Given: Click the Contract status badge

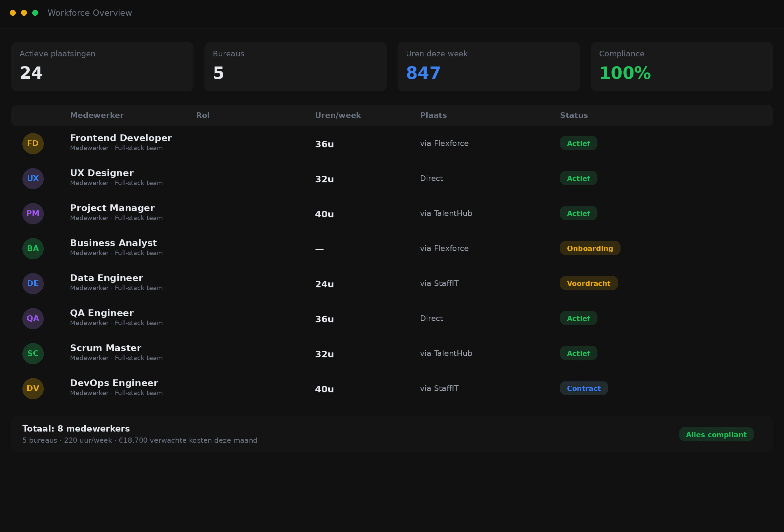Looking at the screenshot, I should point(584,388).
